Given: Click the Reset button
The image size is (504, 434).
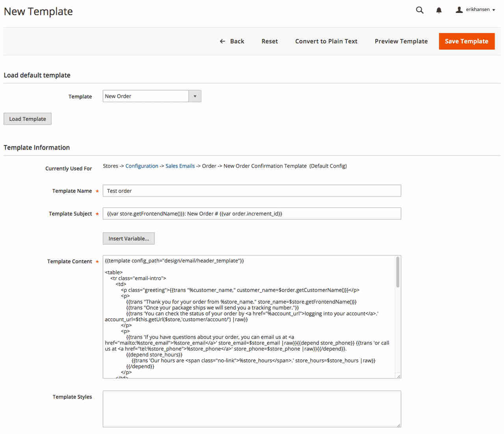Looking at the screenshot, I should (x=270, y=41).
